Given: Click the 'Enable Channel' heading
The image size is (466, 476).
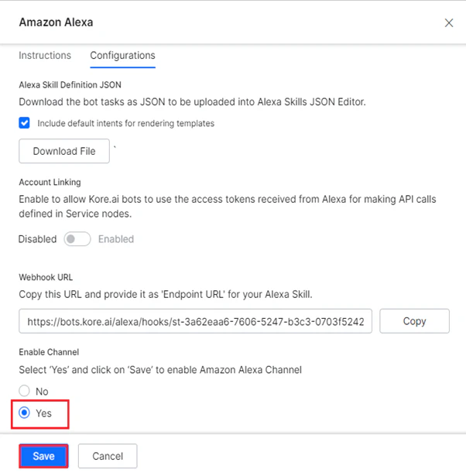Looking at the screenshot, I should pos(49,352).
